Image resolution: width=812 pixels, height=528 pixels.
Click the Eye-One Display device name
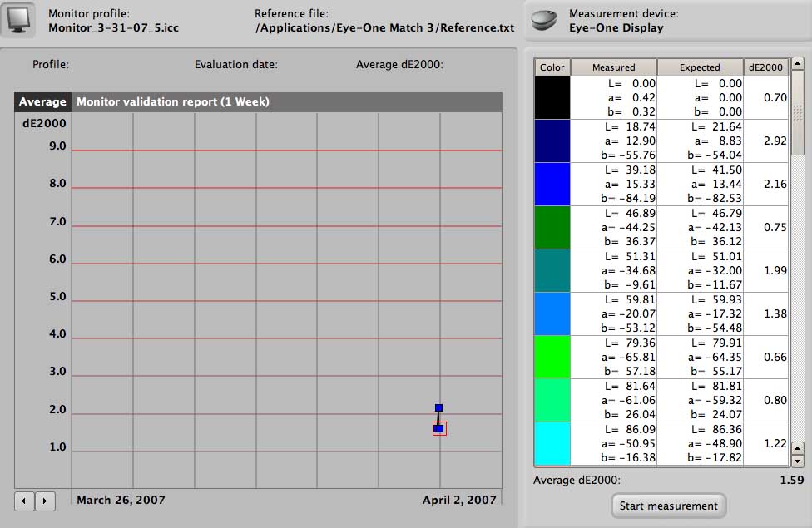pyautogui.click(x=616, y=28)
